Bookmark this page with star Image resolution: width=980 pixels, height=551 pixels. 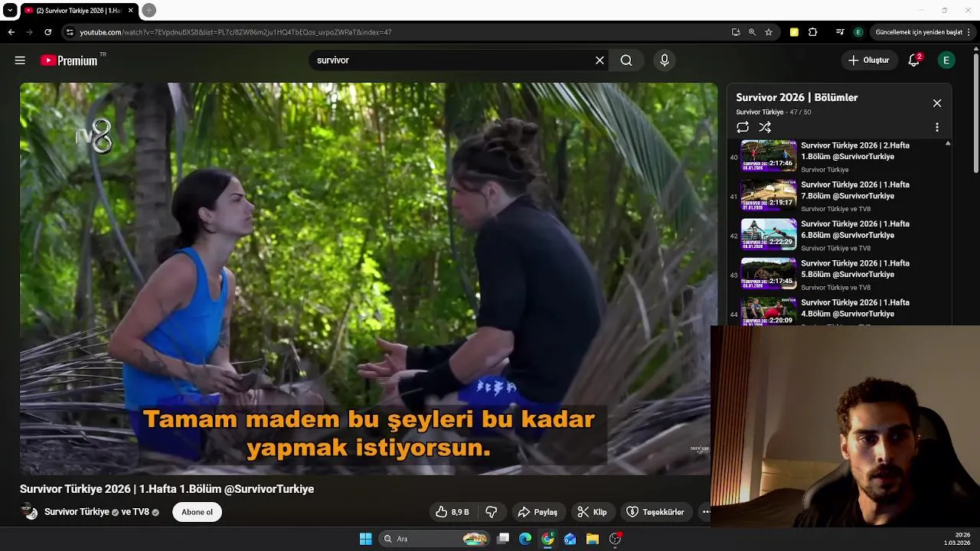click(x=769, y=32)
